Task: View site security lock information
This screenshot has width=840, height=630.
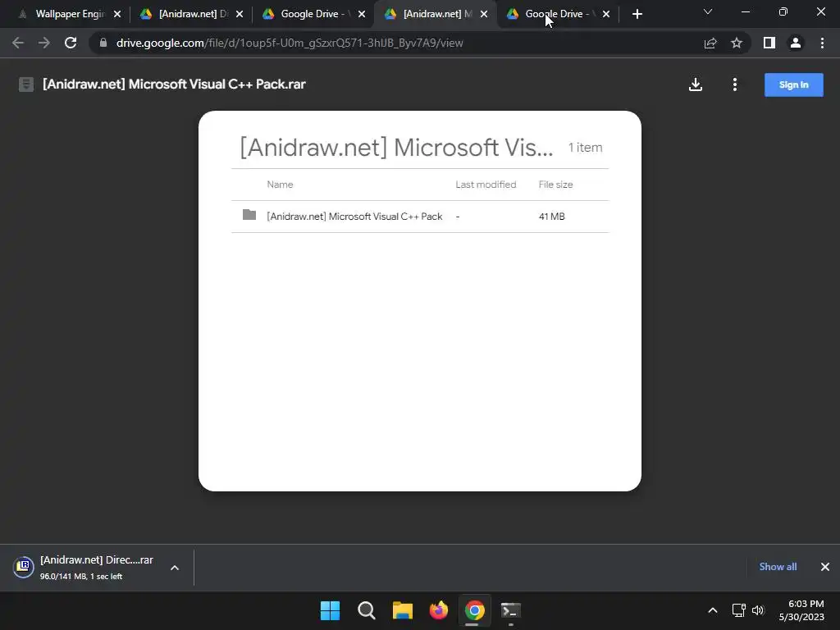Action: pos(103,43)
